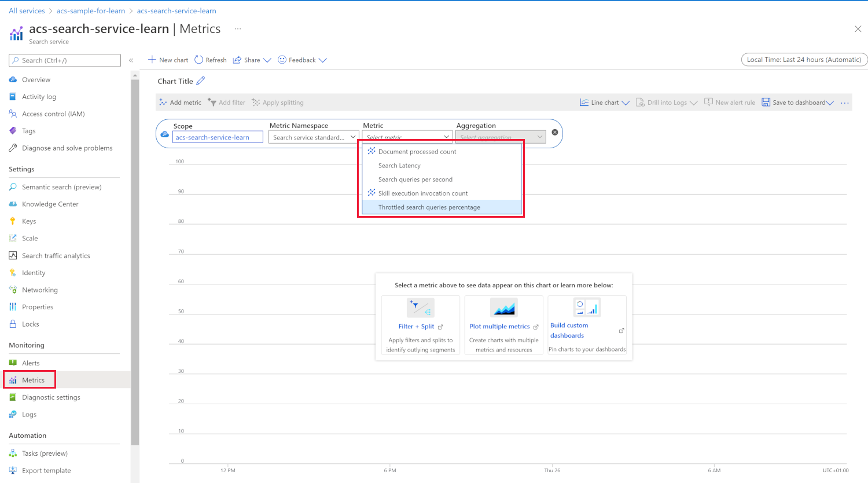Remove metric with the X icon
This screenshot has height=483, width=868.
[555, 132]
